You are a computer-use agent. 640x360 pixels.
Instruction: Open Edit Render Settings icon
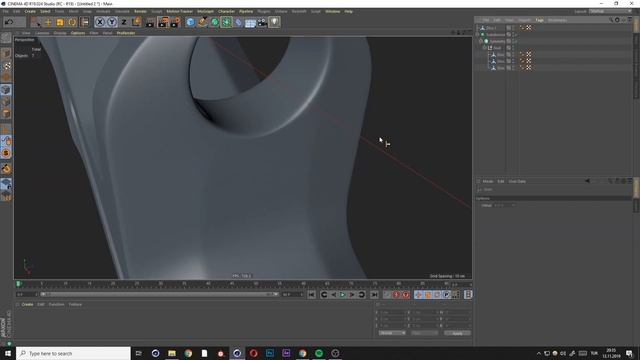(176, 22)
